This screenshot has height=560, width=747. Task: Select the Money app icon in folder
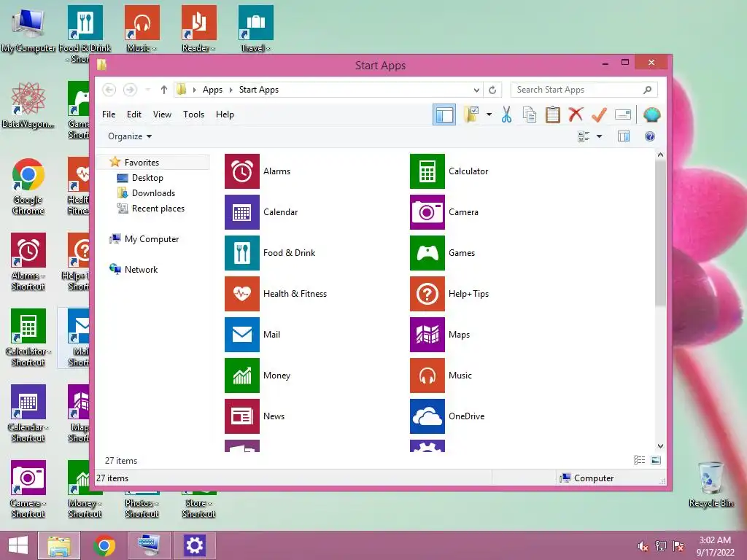tap(242, 376)
